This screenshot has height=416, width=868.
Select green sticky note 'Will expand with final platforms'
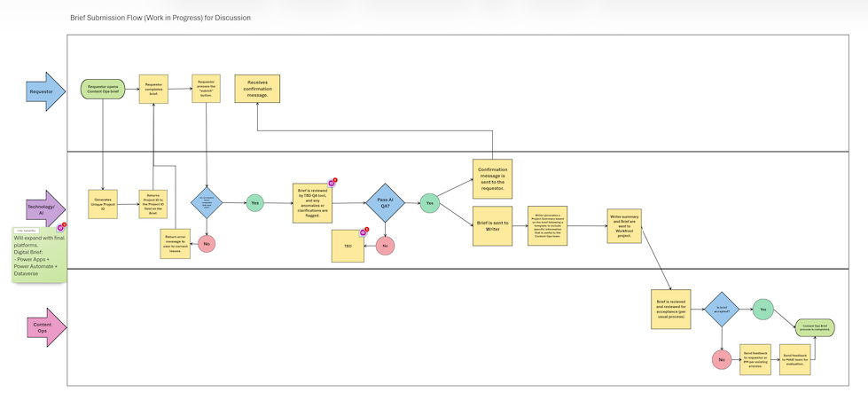pyautogui.click(x=39, y=255)
